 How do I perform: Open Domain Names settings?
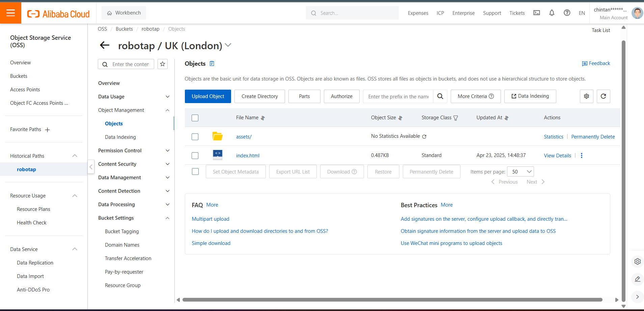[x=122, y=245]
